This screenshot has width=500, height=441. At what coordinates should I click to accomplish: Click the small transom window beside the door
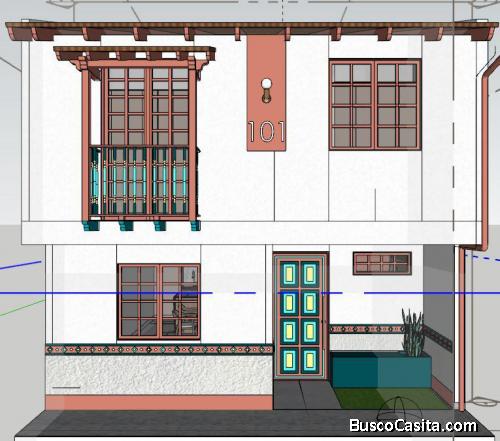(382, 263)
